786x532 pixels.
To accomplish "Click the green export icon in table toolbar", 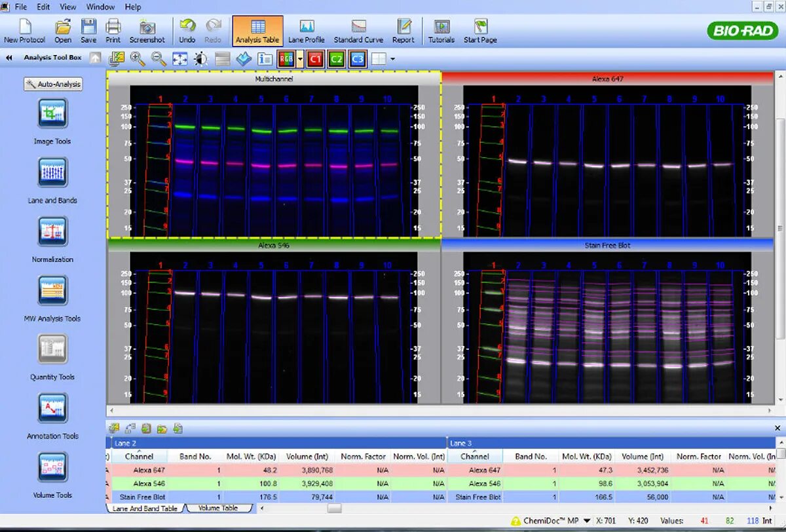I will coord(146,428).
